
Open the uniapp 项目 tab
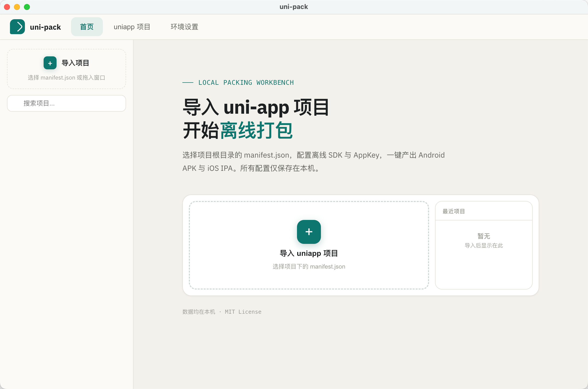click(x=132, y=27)
